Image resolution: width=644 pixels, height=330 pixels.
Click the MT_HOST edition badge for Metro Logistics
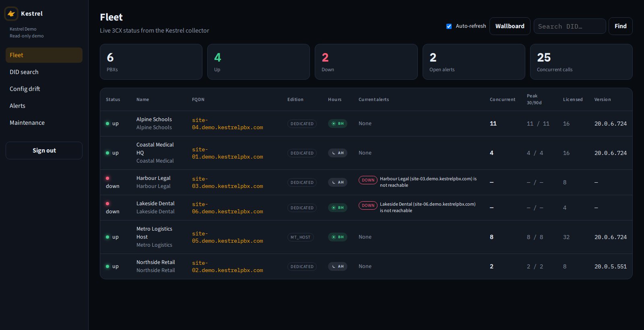point(301,237)
